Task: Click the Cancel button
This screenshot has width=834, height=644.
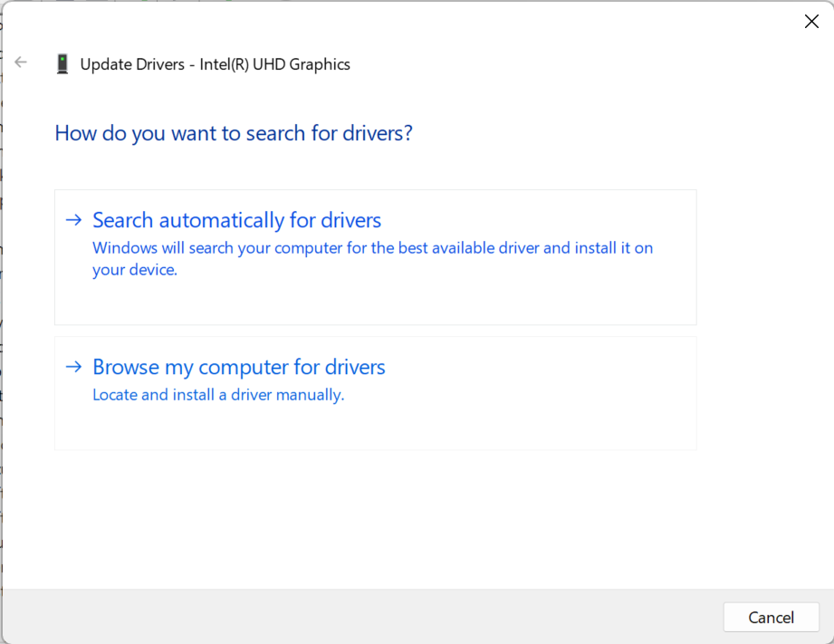Action: [771, 617]
